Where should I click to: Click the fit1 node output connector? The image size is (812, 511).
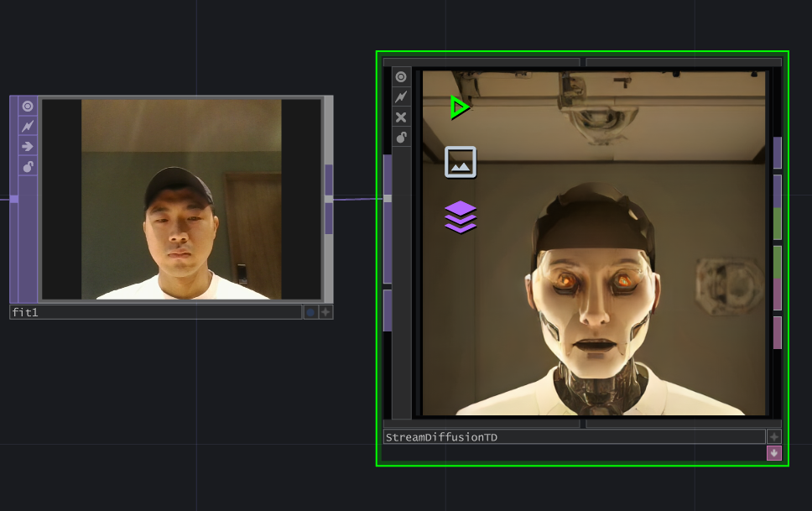pyautogui.click(x=329, y=199)
